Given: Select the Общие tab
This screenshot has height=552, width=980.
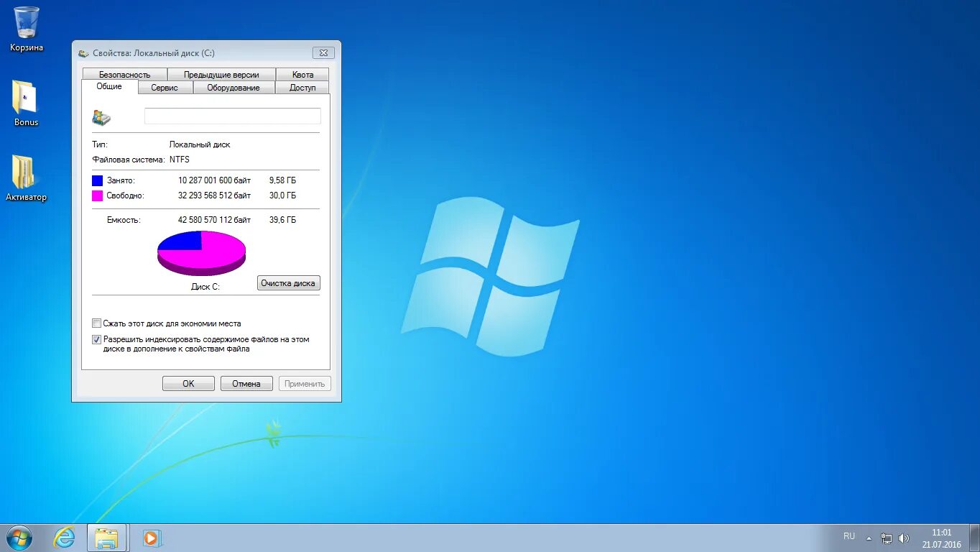Looking at the screenshot, I should 109,86.
